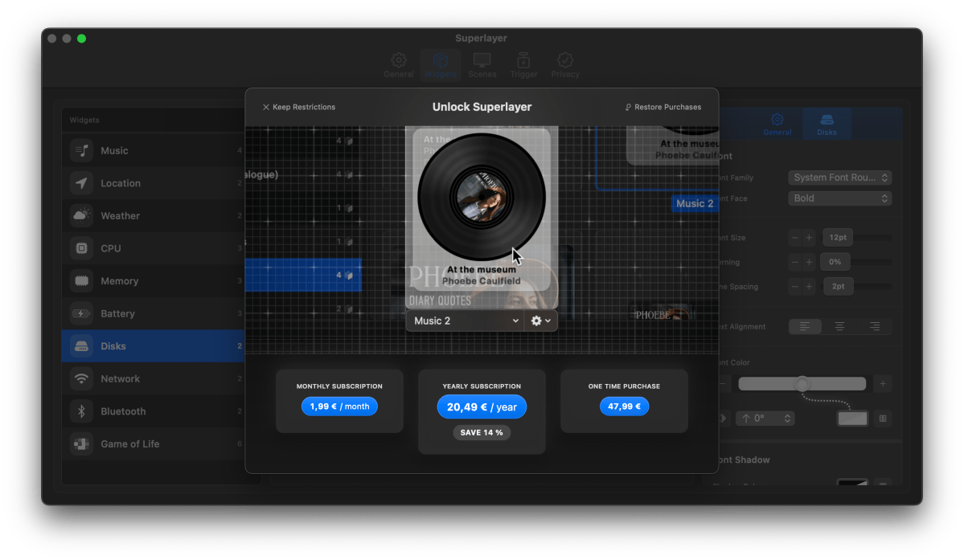The image size is (964, 560).
Task: Switch to the inspector General tab
Action: pyautogui.click(x=777, y=124)
